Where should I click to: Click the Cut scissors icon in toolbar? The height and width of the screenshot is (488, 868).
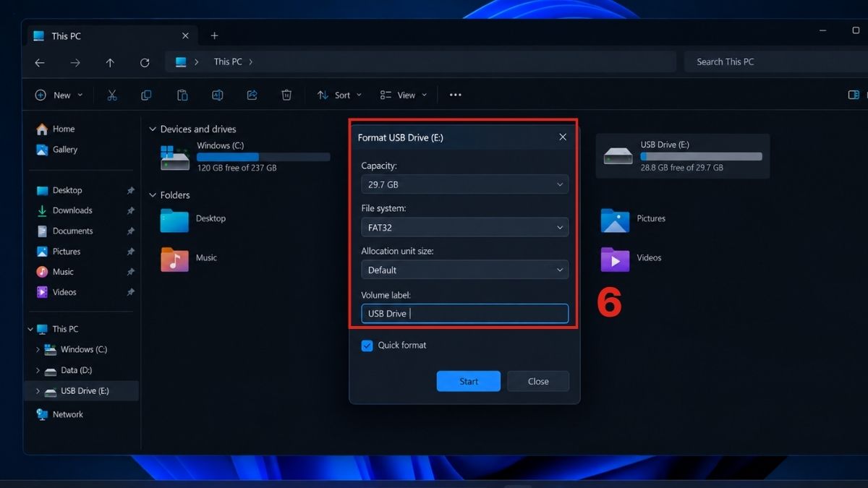click(112, 95)
